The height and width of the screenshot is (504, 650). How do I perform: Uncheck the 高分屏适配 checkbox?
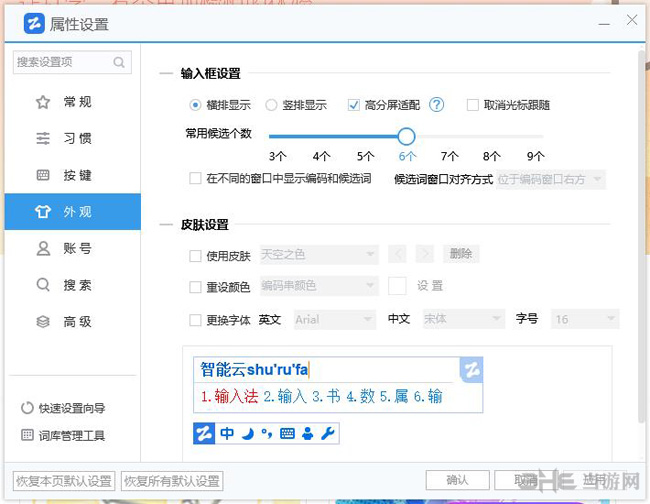[x=354, y=105]
